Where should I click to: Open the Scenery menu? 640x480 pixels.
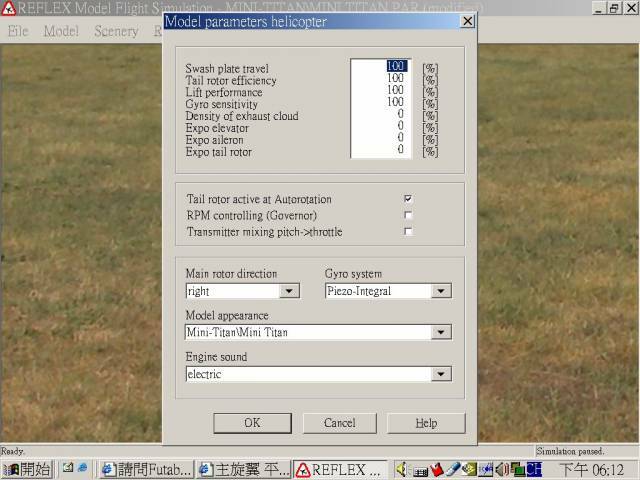[x=116, y=31]
